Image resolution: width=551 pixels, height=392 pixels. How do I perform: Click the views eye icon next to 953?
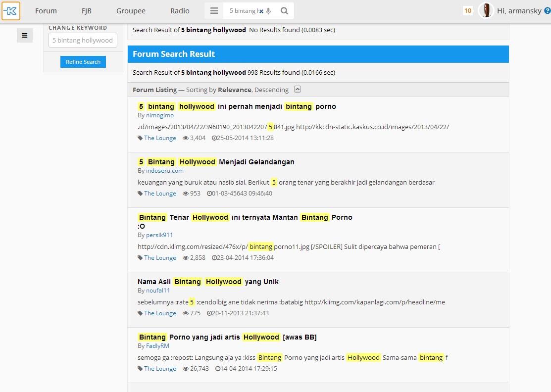tap(186, 194)
